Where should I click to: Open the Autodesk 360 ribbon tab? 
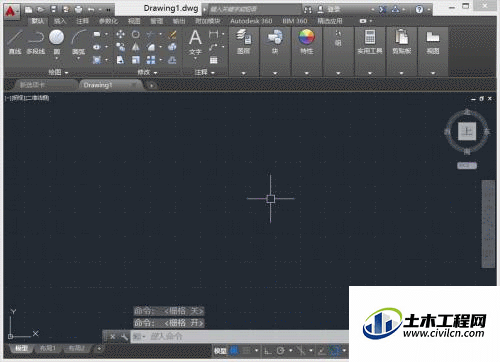tap(251, 21)
